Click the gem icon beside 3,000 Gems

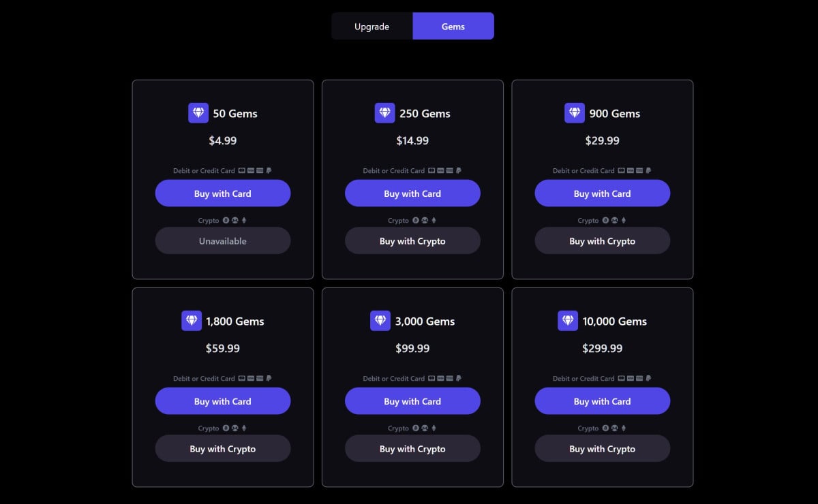point(380,321)
